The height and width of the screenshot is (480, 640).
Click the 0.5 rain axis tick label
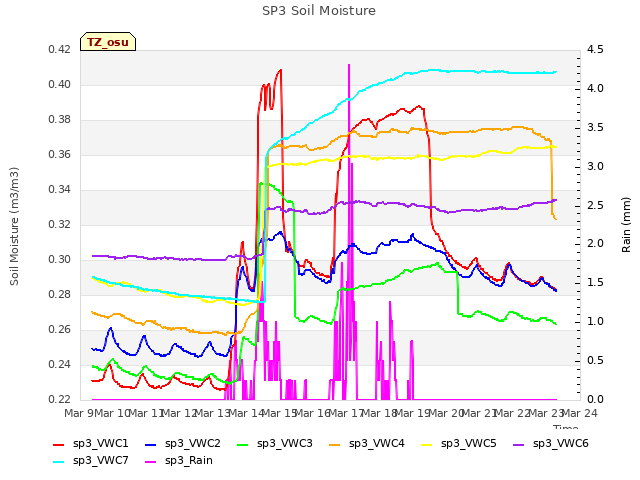[595, 361]
